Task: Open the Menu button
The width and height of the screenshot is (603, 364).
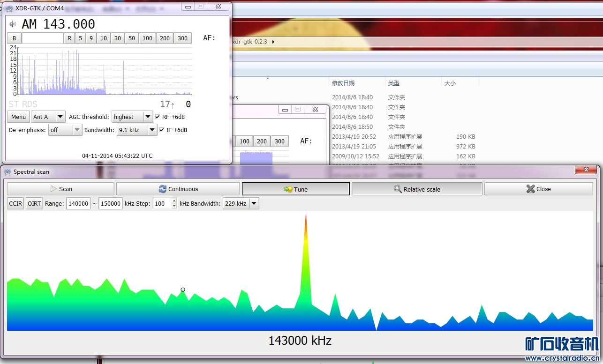Action: [18, 117]
